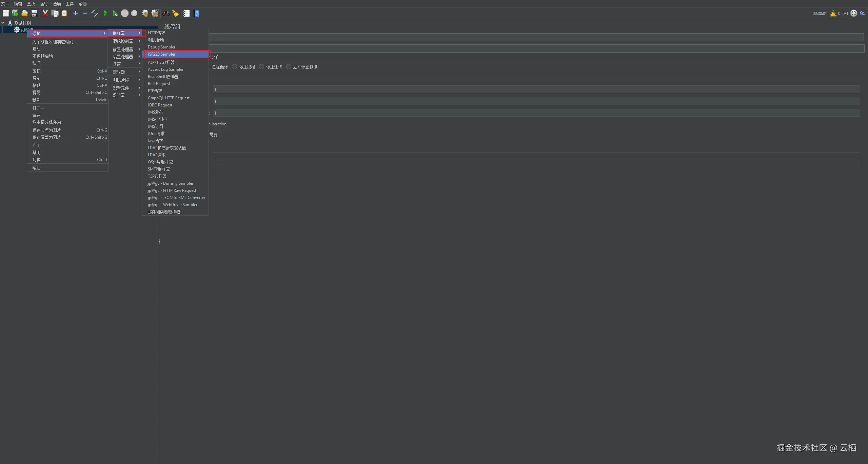Click the Save floppy disk icon
Image resolution: width=868 pixels, height=464 pixels.
coord(34,14)
